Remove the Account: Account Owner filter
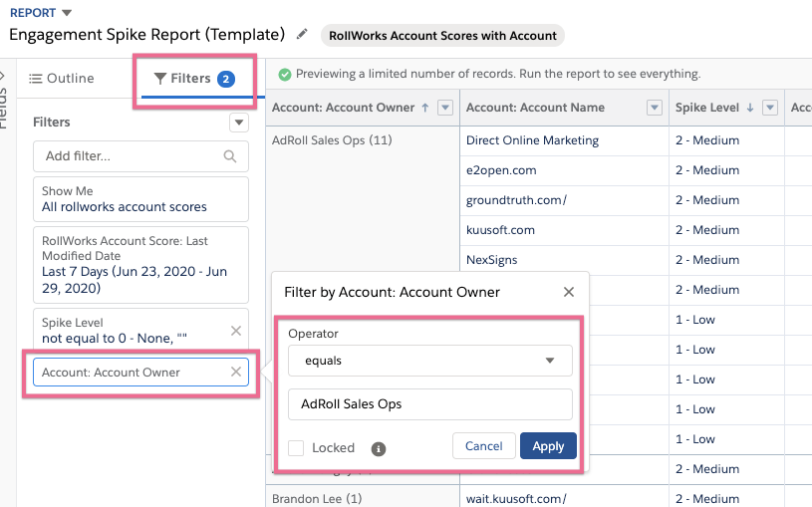Screen dimensions: 812x507 pos(235,372)
